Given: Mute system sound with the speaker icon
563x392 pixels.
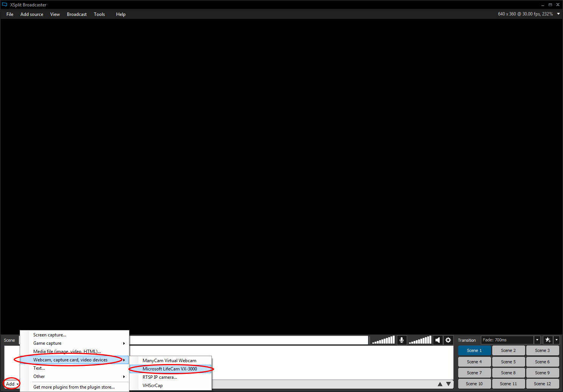Looking at the screenshot, I should coord(438,340).
